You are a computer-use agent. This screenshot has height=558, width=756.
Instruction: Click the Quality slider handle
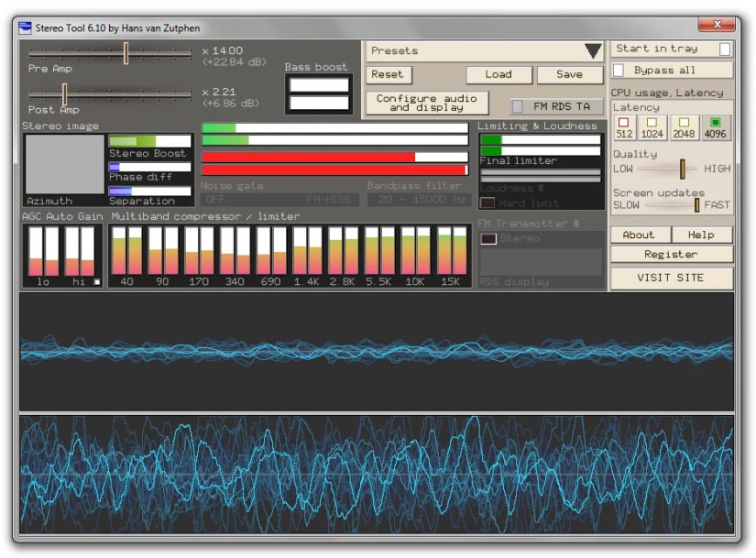[x=683, y=169]
